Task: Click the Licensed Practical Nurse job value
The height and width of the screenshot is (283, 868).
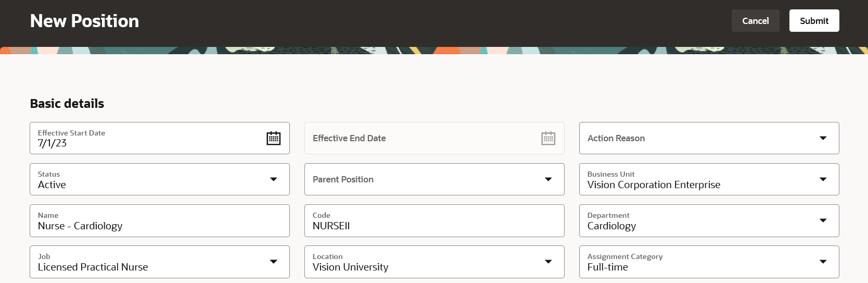Action: (x=93, y=267)
